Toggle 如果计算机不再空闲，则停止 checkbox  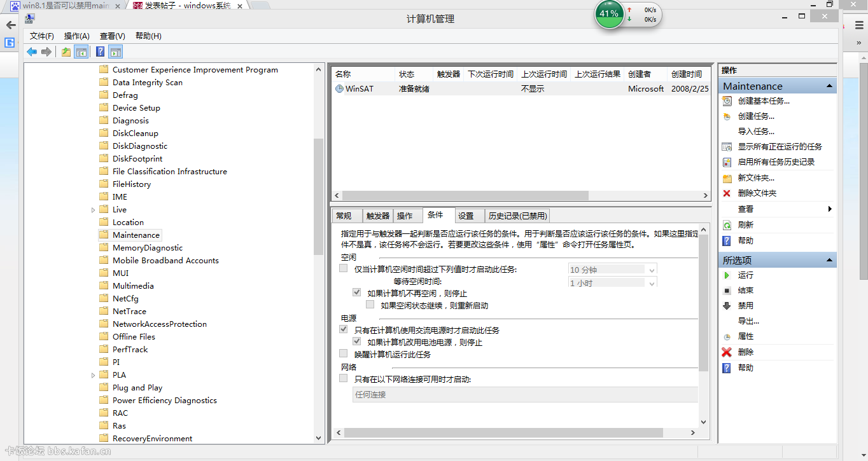coord(357,292)
